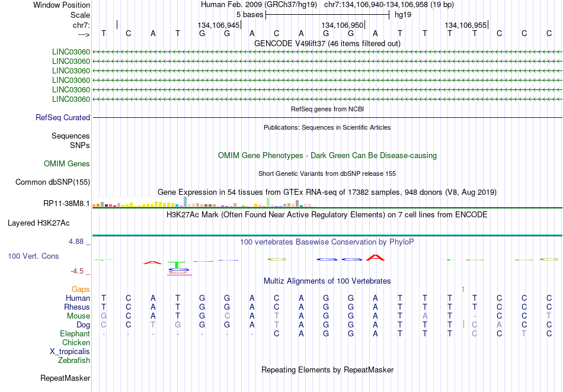563x392 pixels.
Task: Click the Rhesus alignment row label
Action: (x=77, y=307)
